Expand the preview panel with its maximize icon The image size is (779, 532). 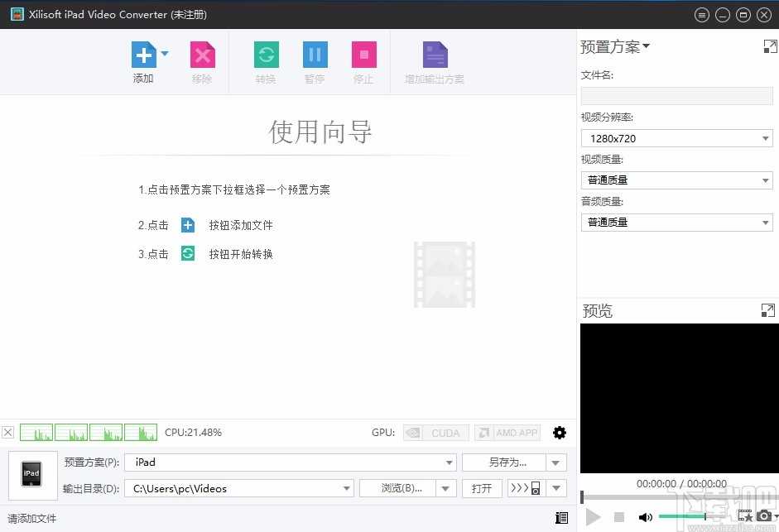click(768, 310)
